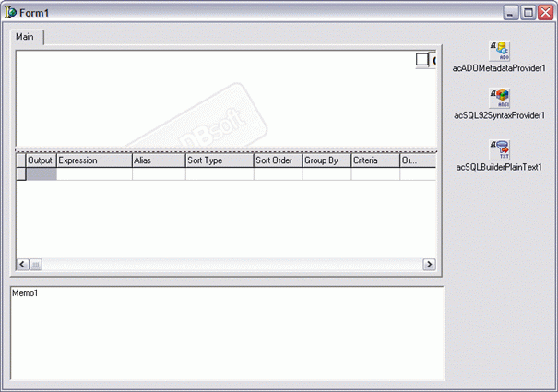Click the Sort Type cell in first row
558x392 pixels.
pyautogui.click(x=220, y=173)
